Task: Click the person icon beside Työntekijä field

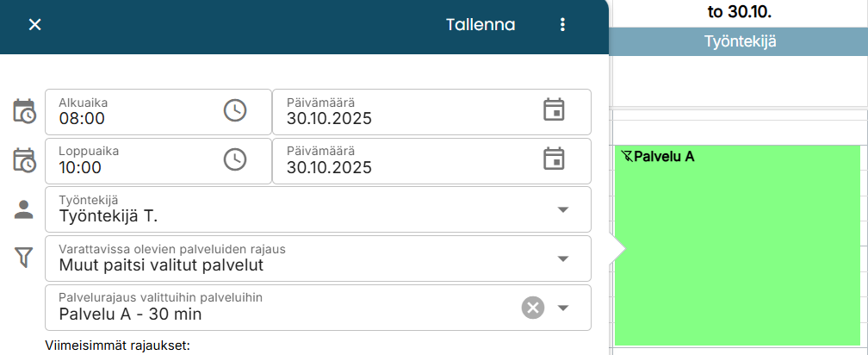Action: (x=25, y=209)
